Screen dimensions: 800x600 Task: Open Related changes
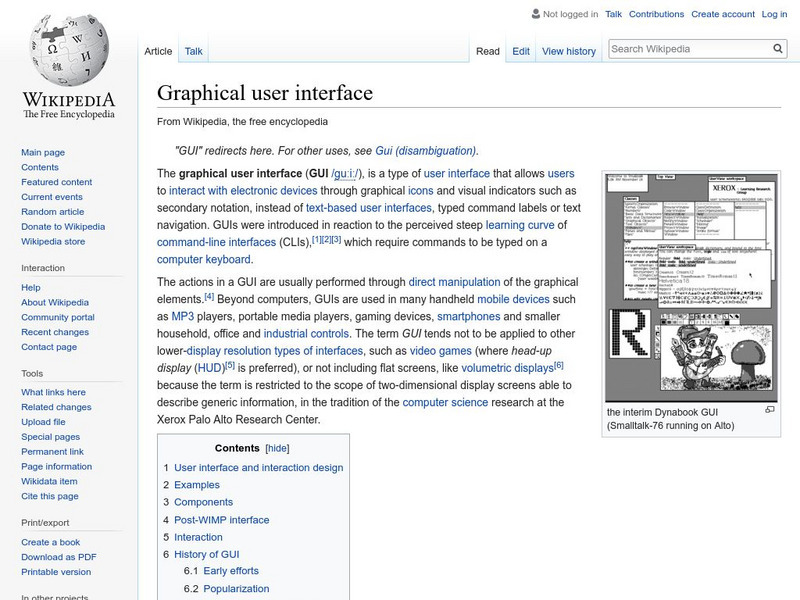[x=56, y=407]
